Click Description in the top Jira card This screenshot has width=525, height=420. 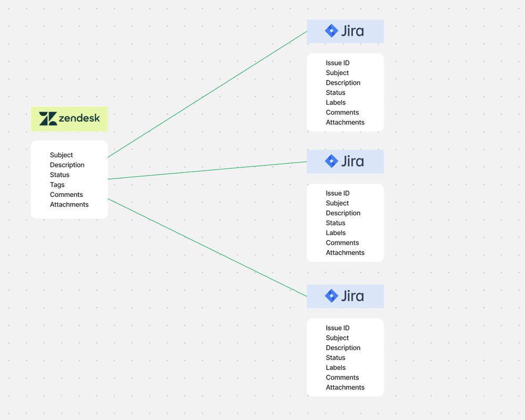tap(343, 83)
